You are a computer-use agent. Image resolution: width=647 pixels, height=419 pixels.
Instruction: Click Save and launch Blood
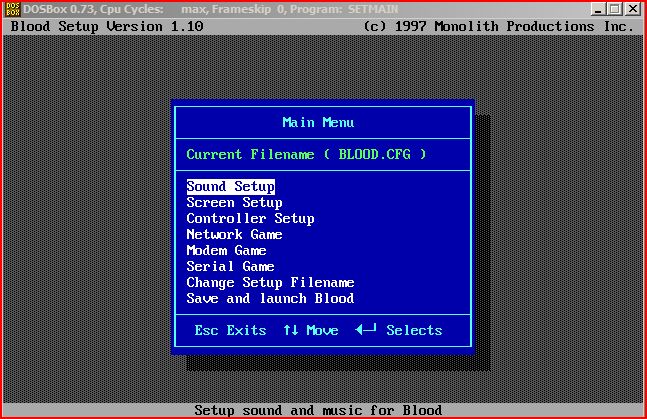tap(270, 298)
